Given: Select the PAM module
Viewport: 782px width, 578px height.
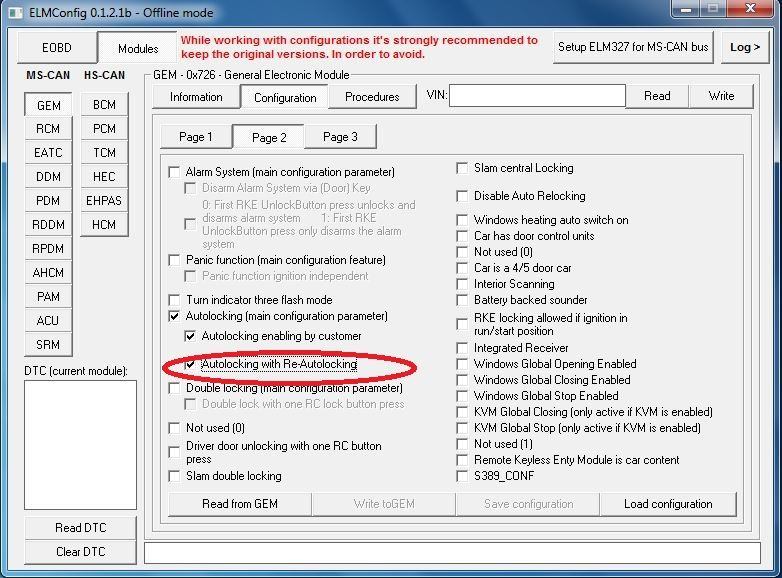Looking at the screenshot, I should (x=48, y=297).
